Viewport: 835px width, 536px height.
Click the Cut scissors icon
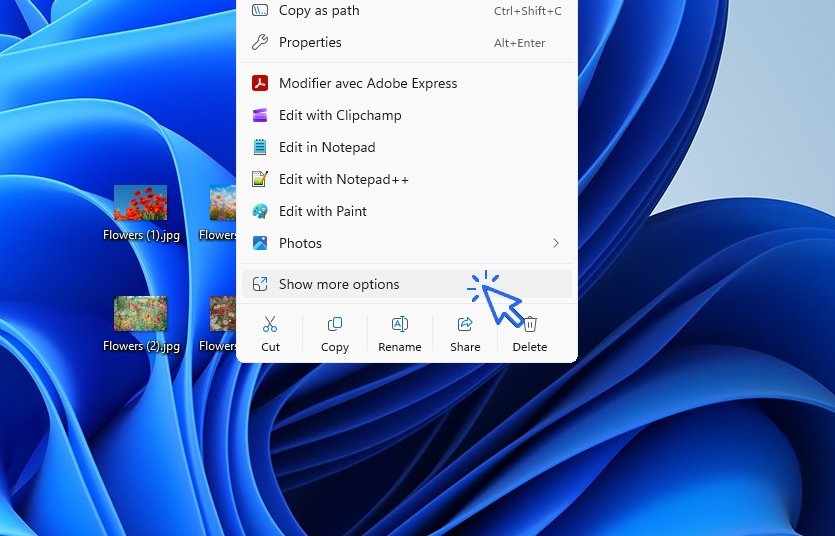(270, 325)
